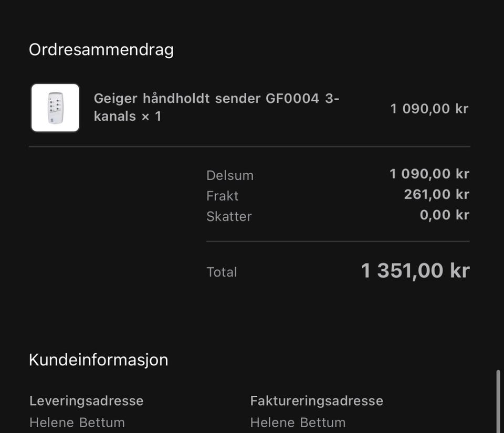Click the Ordresammendrag heading
This screenshot has width=504, height=433.
tap(101, 50)
